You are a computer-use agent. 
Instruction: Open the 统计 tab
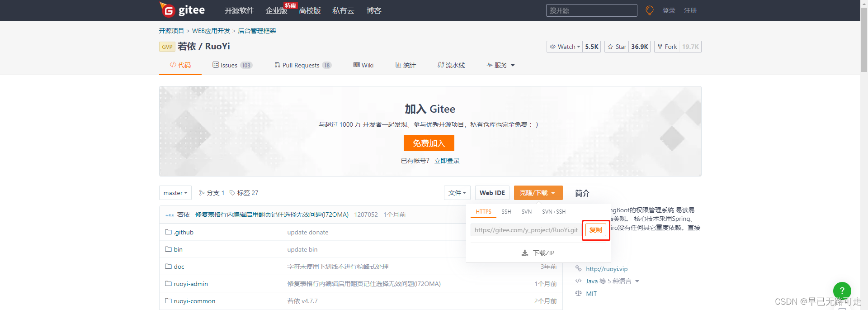(406, 65)
